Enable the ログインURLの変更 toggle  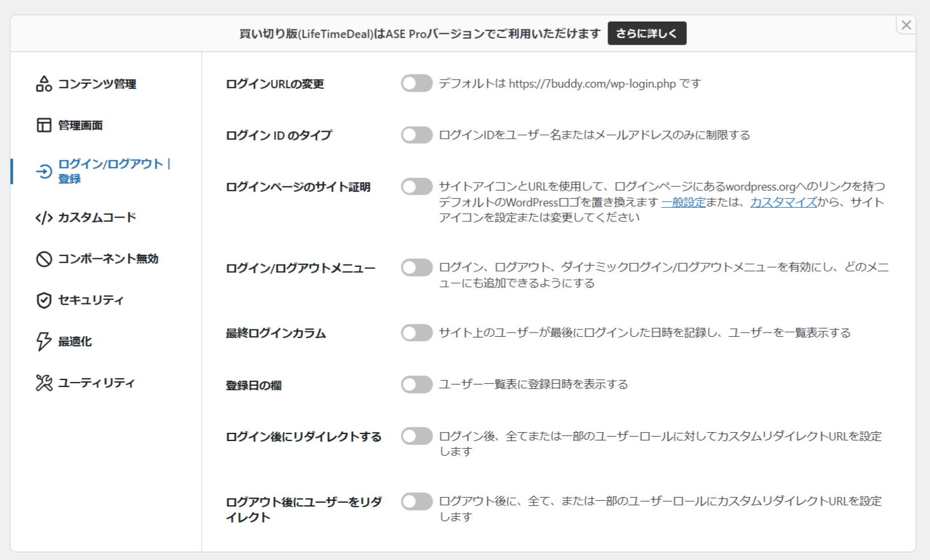pyautogui.click(x=417, y=83)
